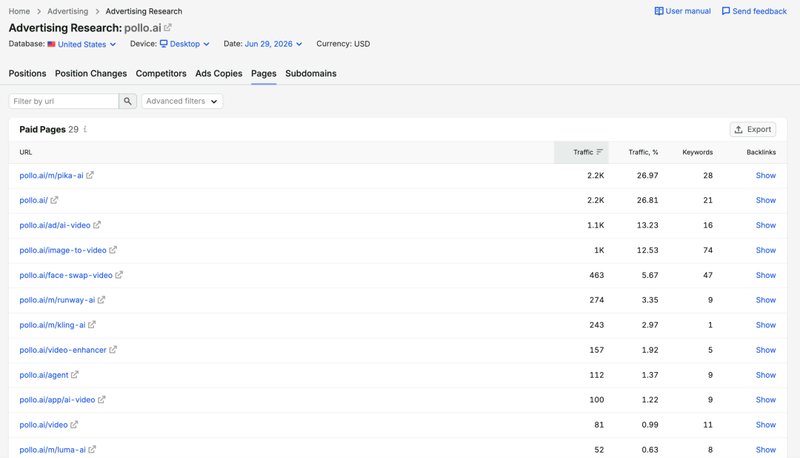Open external link icon for pollo.ai/agent
The image size is (800, 458).
[74, 375]
